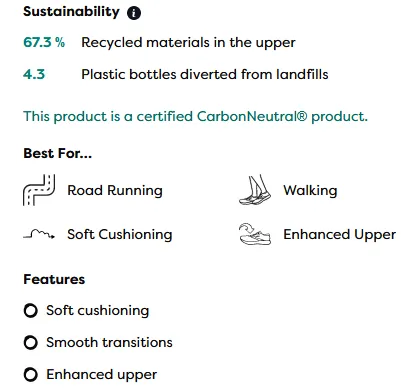This screenshot has width=408, height=390.
Task: Click the 4.3 plastic bottles value
Action: (x=34, y=74)
